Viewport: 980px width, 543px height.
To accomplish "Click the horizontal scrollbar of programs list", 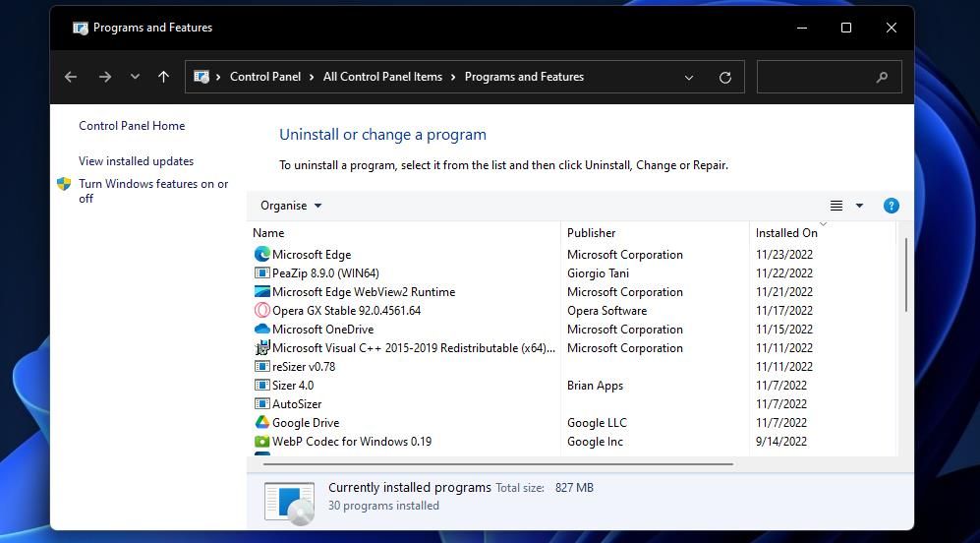I will [x=498, y=465].
